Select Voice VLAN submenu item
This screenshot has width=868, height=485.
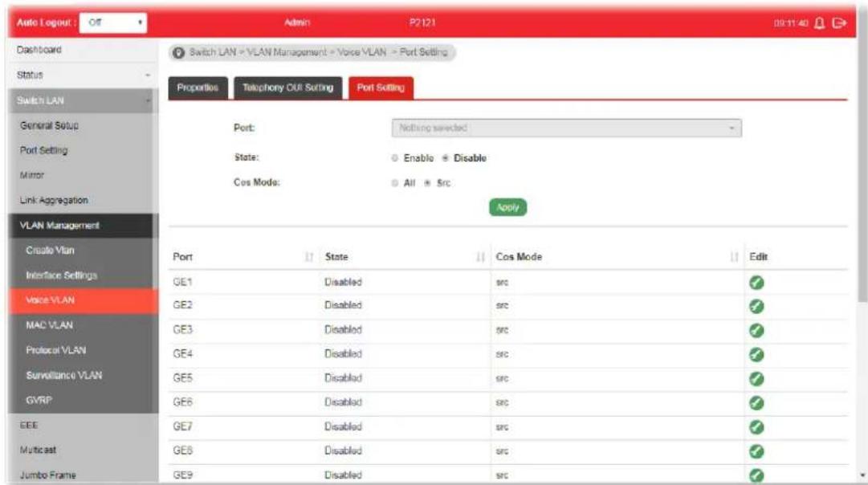pos(83,300)
